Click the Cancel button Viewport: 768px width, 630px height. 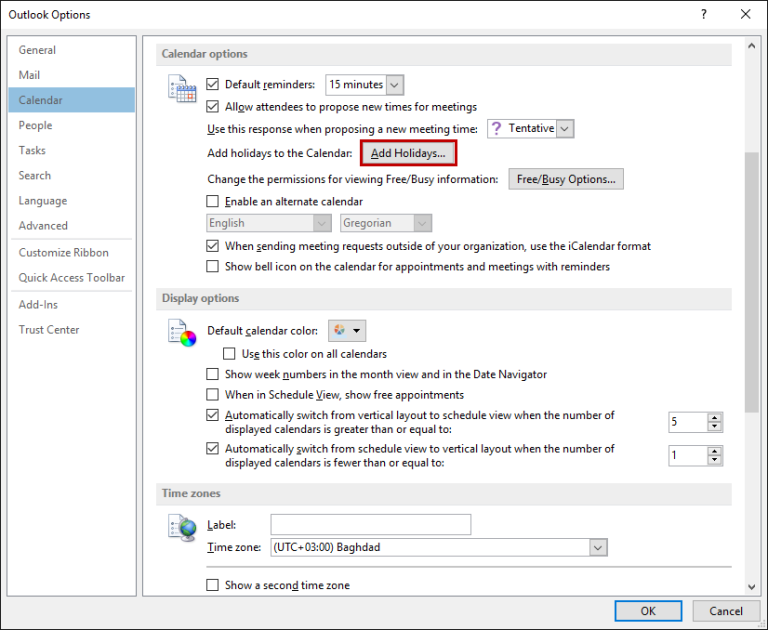pyautogui.click(x=726, y=611)
